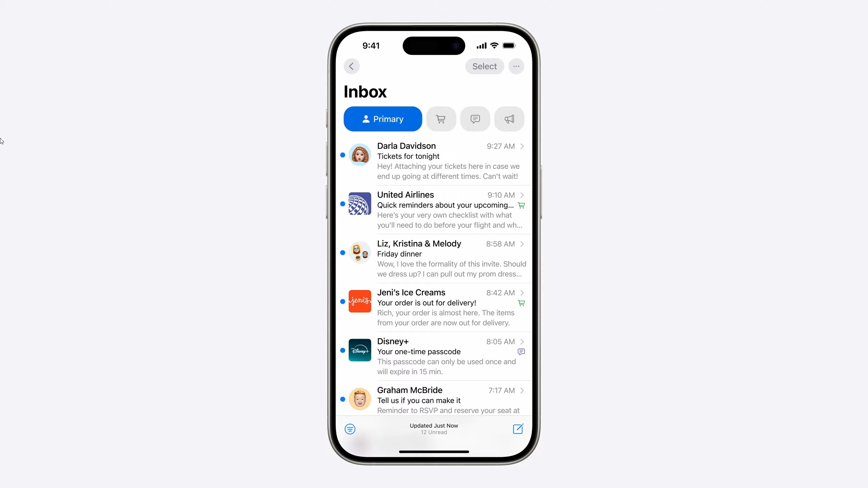Viewport: 868px width, 488px height.
Task: Tap the shopping cart tag on United Airlines email
Action: (x=521, y=205)
